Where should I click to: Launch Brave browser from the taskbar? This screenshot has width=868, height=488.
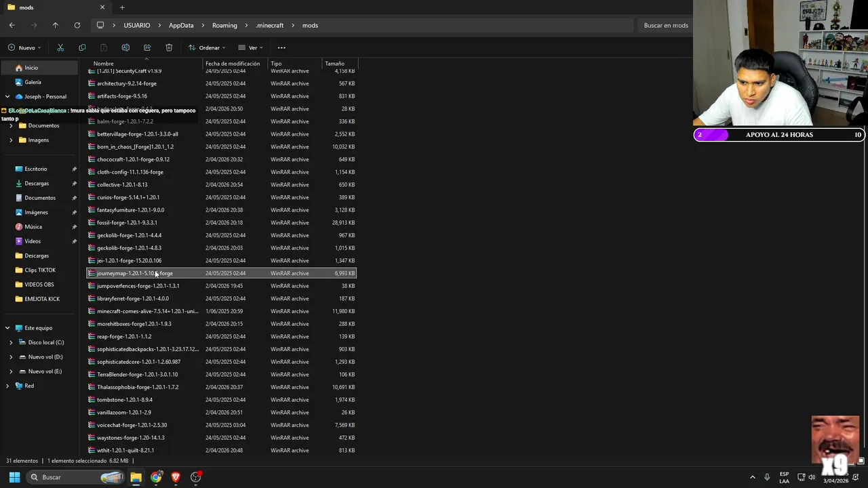click(x=176, y=477)
